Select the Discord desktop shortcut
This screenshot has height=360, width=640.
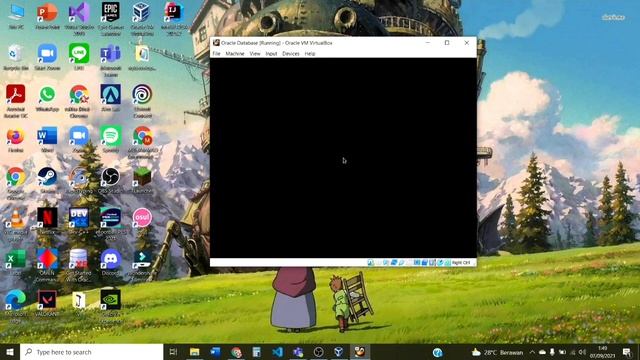tap(111, 262)
